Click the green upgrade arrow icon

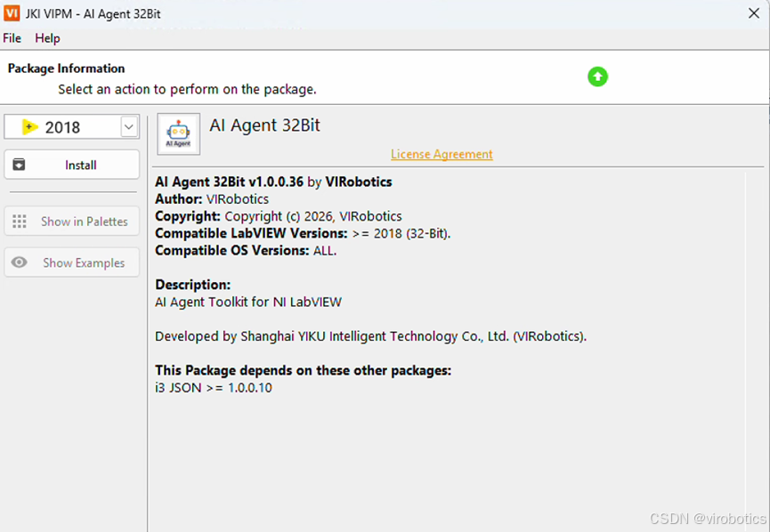pyautogui.click(x=597, y=77)
